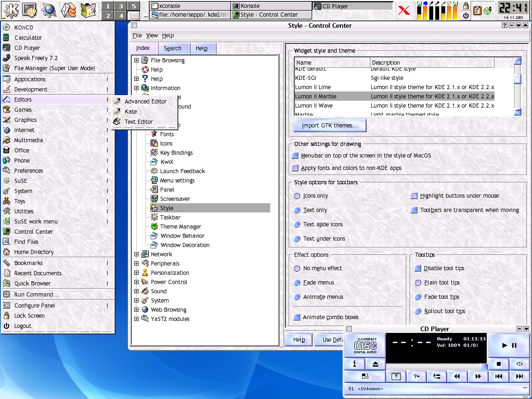Open the CD Player configuration sliders button
Viewport: 532px width, 399px height.
437,376
